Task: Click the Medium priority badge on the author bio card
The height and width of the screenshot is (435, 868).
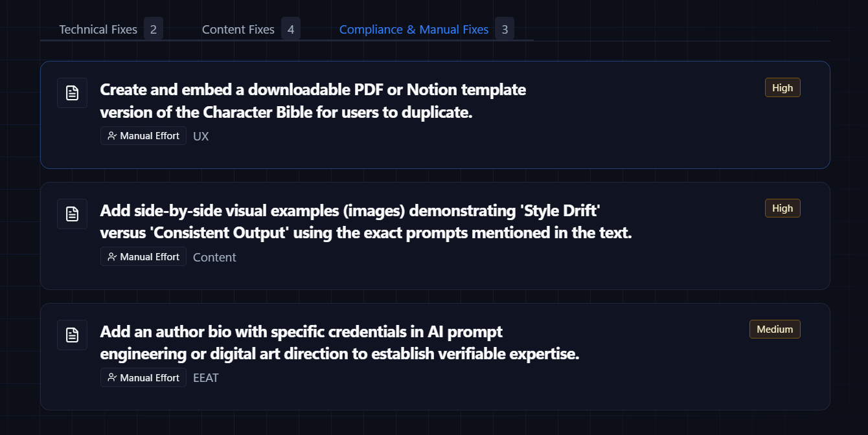Action: pyautogui.click(x=775, y=329)
